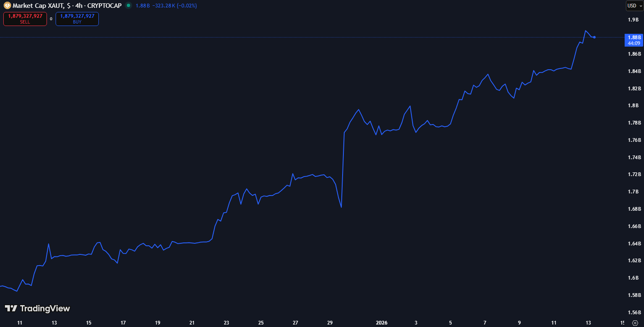Click the 19 date label on time axis
Screen dimensions: 644x327
click(x=158, y=323)
